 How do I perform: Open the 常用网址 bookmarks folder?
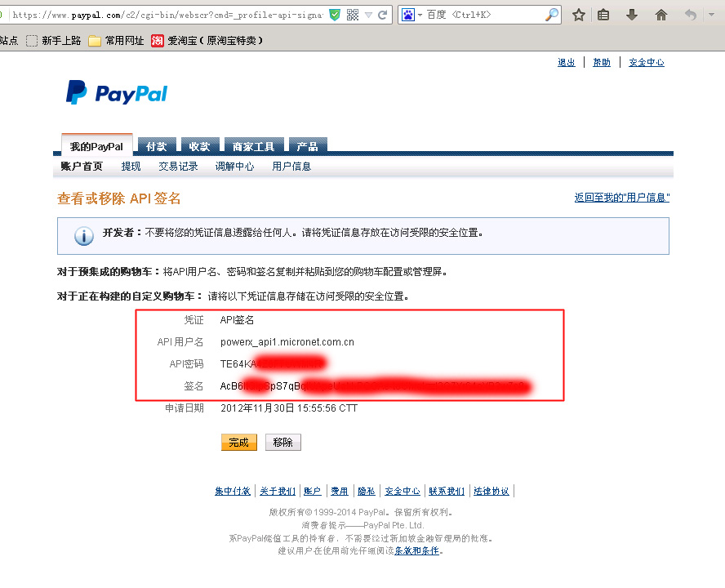[x=117, y=41]
